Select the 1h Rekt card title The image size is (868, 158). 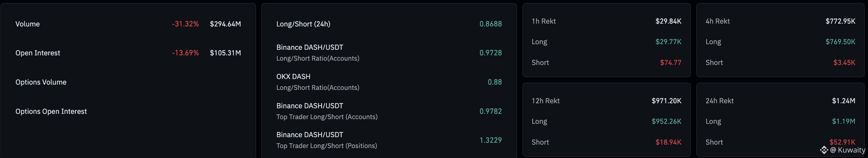(x=543, y=21)
